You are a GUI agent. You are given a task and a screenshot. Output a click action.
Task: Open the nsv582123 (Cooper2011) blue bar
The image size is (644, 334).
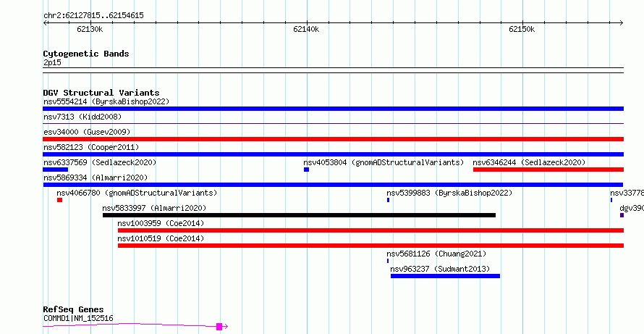coord(333,154)
